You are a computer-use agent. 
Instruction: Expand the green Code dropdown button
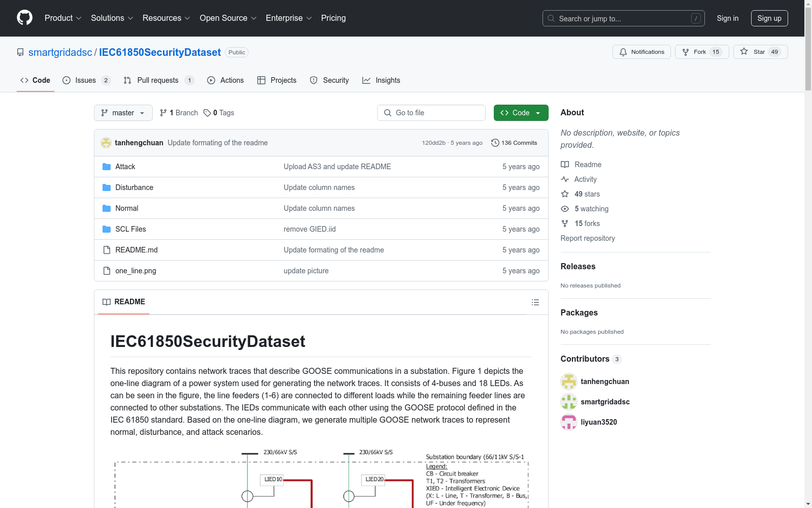pyautogui.click(x=521, y=113)
